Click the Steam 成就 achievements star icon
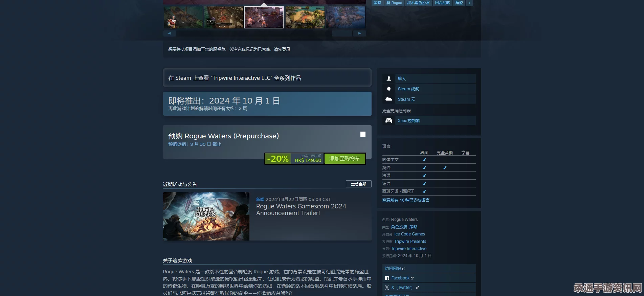Viewport: 644px width, 296px height. 389,89
